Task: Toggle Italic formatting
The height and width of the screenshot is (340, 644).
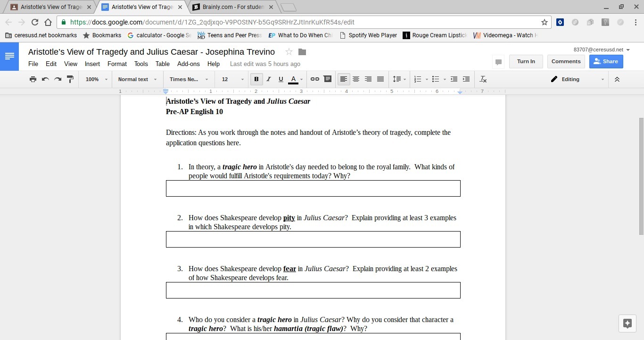Action: (x=269, y=79)
